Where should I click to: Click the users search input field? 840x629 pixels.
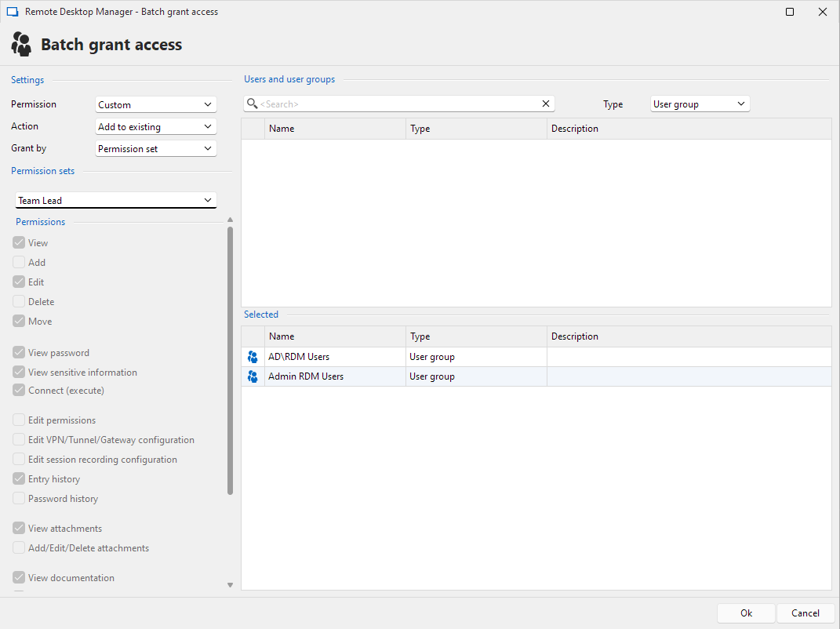tap(398, 104)
